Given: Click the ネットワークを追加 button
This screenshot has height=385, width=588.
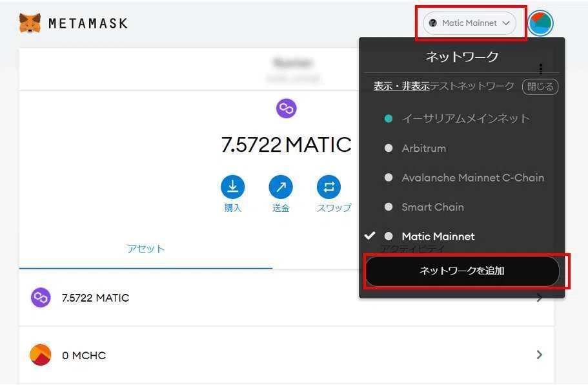Looking at the screenshot, I should click(x=462, y=271).
